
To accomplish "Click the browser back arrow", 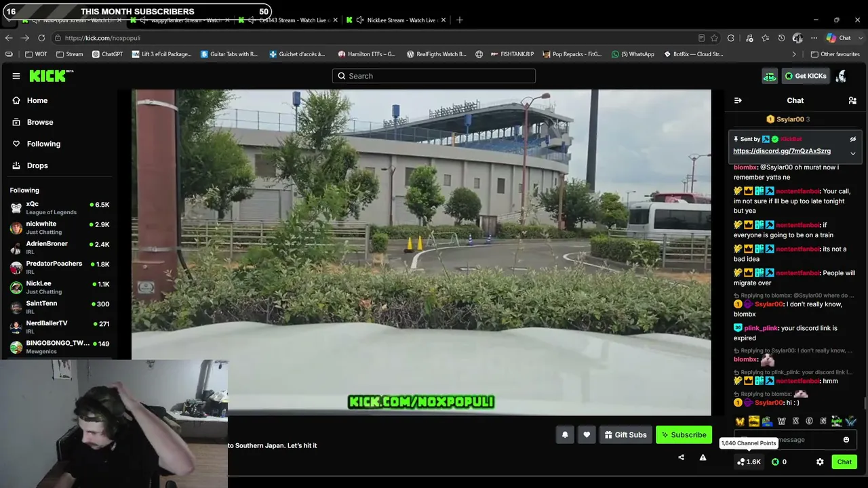I will 9,38.
